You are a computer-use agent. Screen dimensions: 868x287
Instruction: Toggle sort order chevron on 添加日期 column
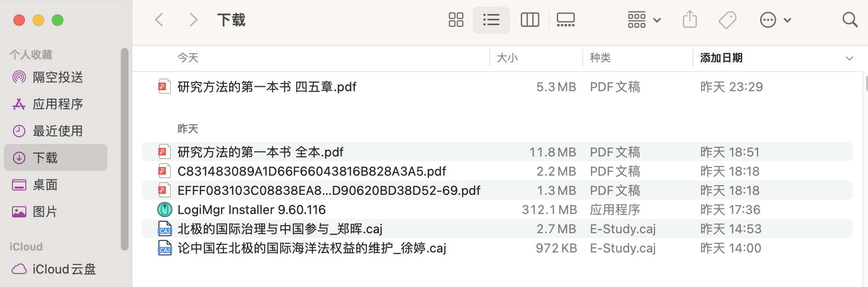(849, 58)
